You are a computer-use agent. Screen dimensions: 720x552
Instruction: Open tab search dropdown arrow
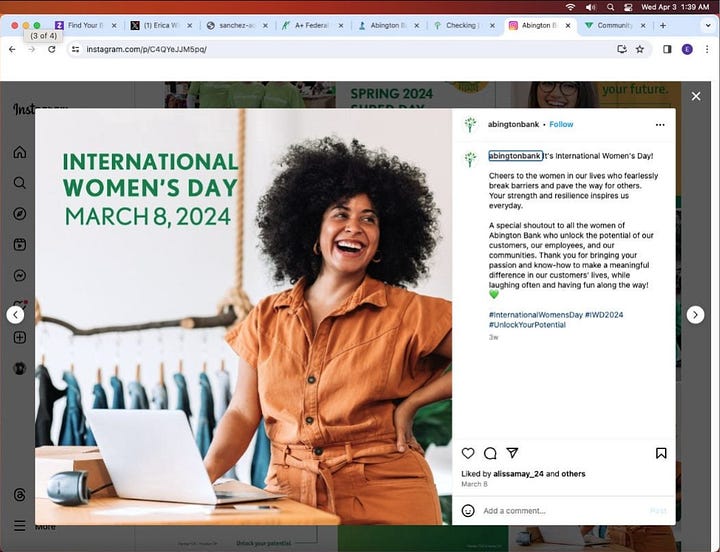pyautogui.click(x=708, y=26)
